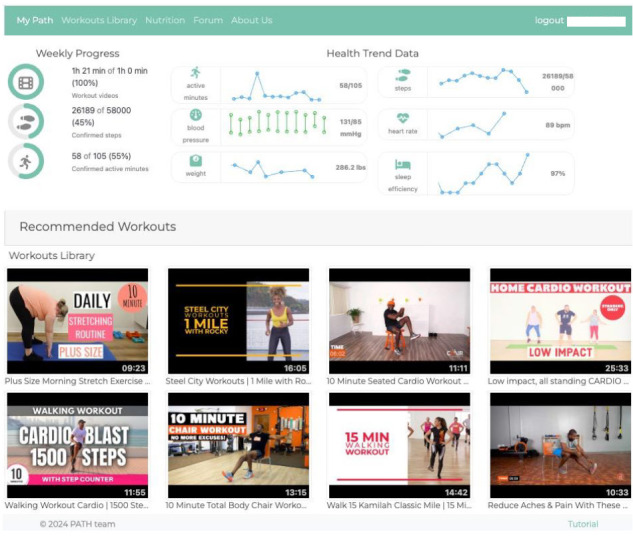Play the Cardio Blast 1500 Steps thumbnail
Image resolution: width=633 pixels, height=540 pixels.
pos(78,445)
